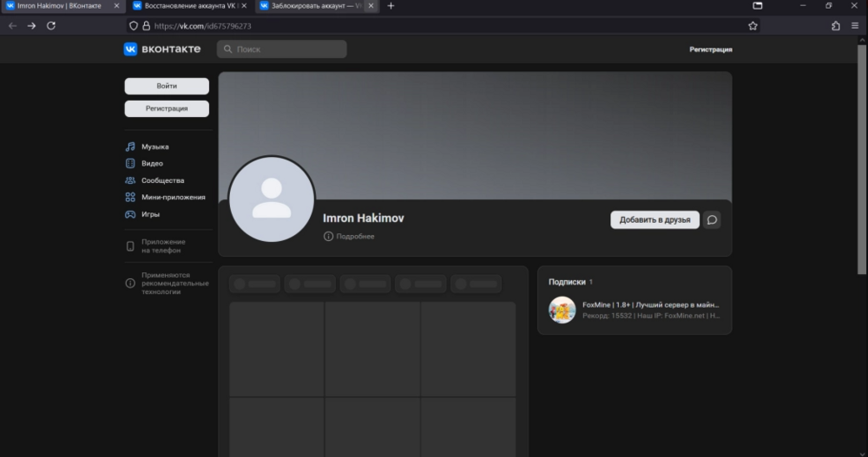Open Мини-приложения icon in sidebar
The height and width of the screenshot is (457, 868).
pos(130,197)
